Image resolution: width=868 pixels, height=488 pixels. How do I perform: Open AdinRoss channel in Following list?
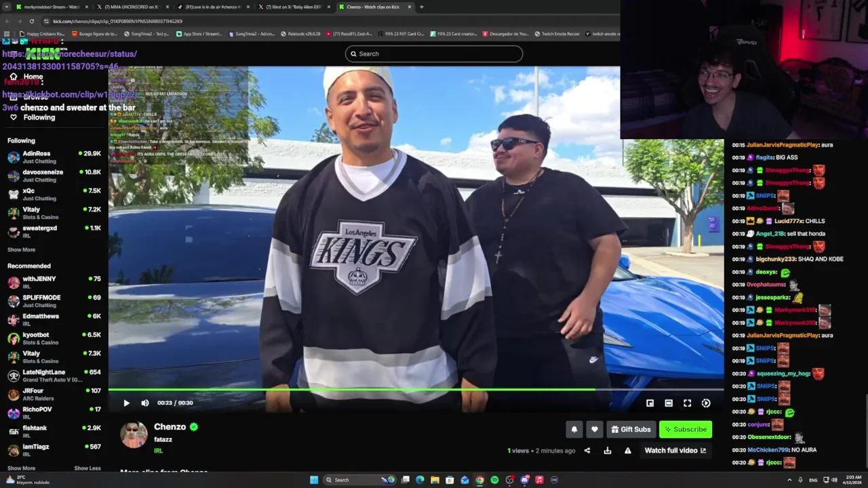(54, 157)
